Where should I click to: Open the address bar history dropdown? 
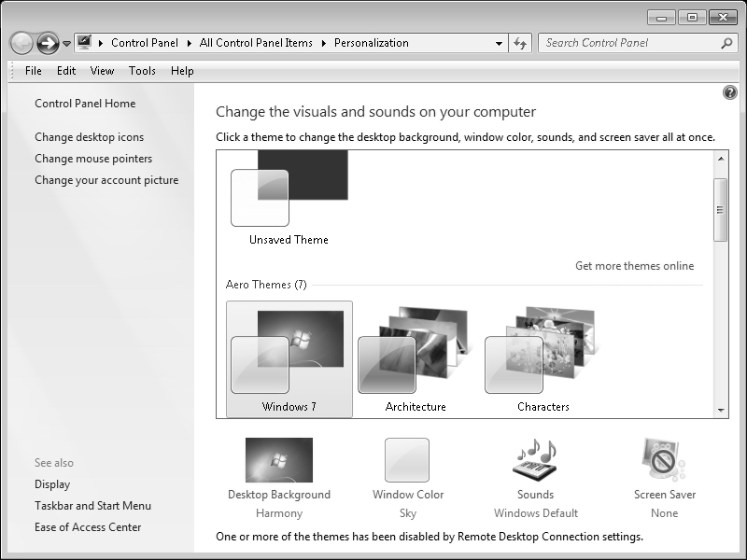tap(499, 43)
